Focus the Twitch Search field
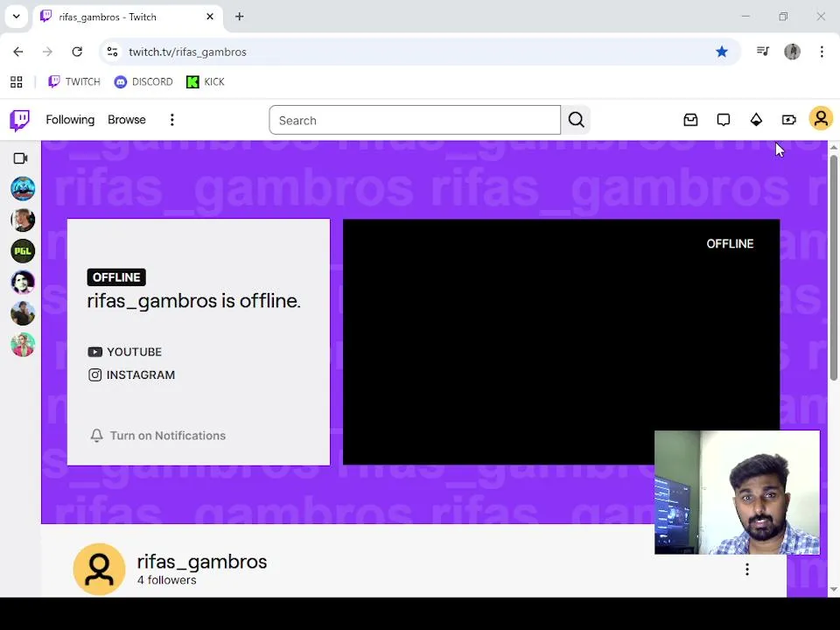Viewport: 840px width, 630px height. [x=415, y=120]
